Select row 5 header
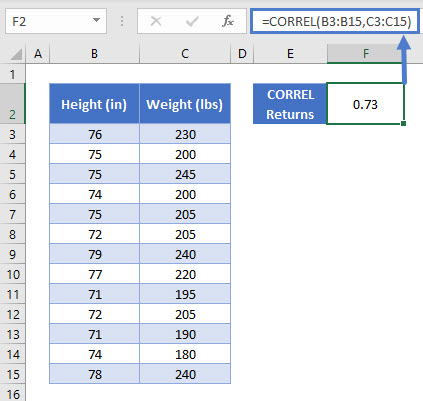Image resolution: width=423 pixels, height=401 pixels. 13,174
